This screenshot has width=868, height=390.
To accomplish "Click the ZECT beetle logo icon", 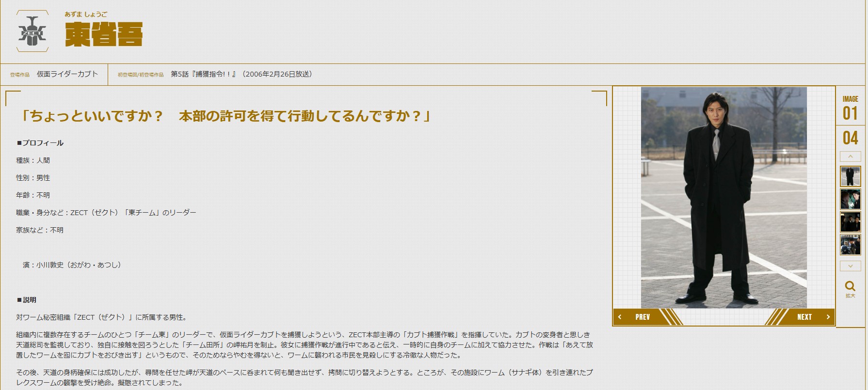I will pyautogui.click(x=32, y=31).
